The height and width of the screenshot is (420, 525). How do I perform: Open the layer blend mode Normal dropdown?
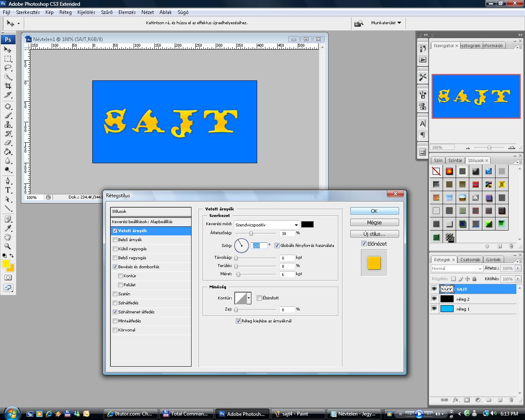pos(457,268)
